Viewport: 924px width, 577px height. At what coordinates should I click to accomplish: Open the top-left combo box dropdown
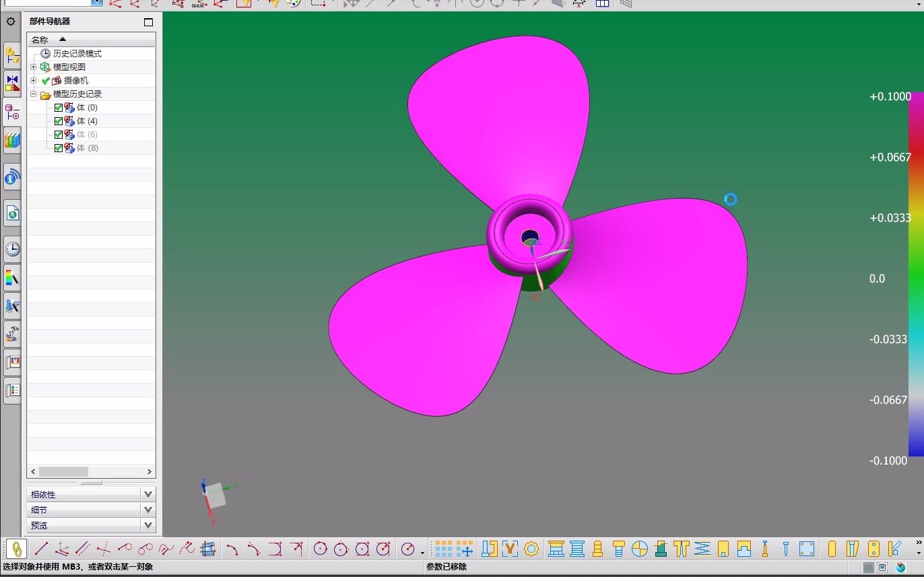tap(97, 3)
